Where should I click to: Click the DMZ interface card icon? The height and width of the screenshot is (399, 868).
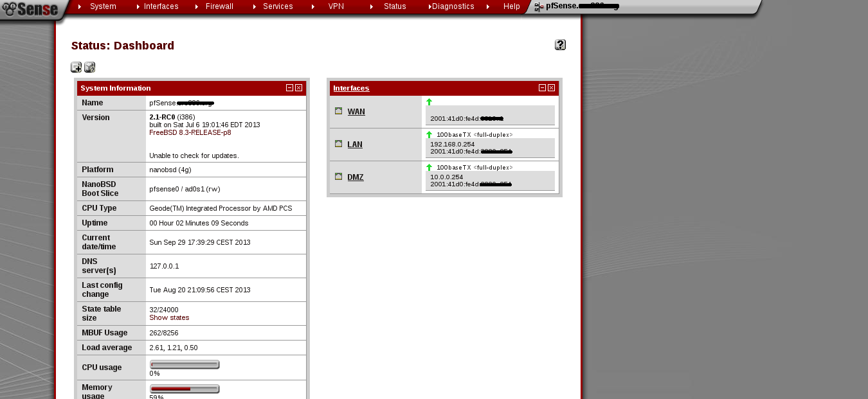tap(338, 177)
